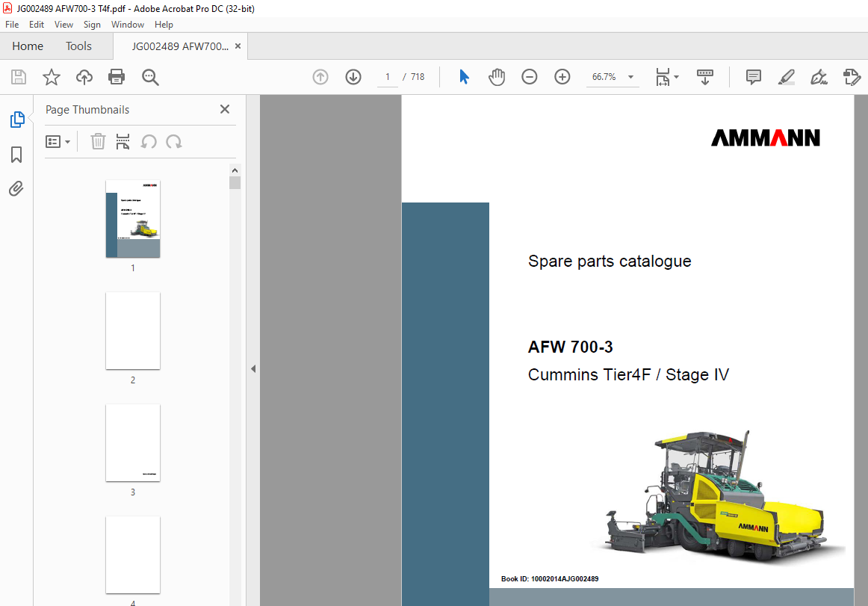Rotate page counterclockwise
The height and width of the screenshot is (606, 868).
pyautogui.click(x=149, y=142)
